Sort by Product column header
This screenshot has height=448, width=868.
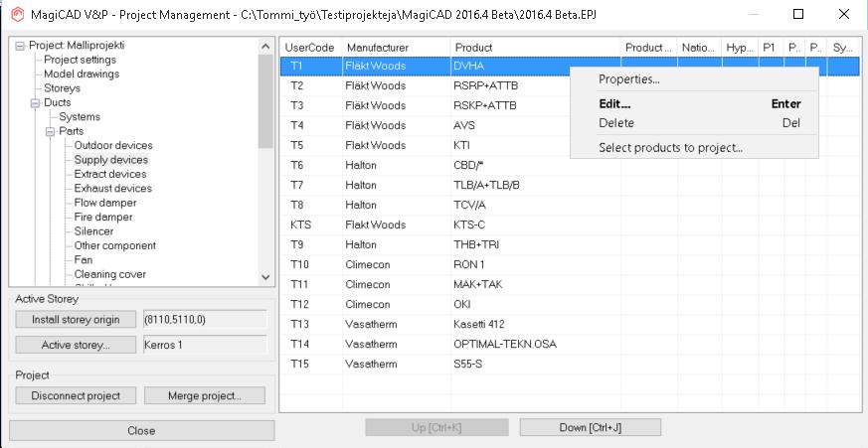point(535,48)
